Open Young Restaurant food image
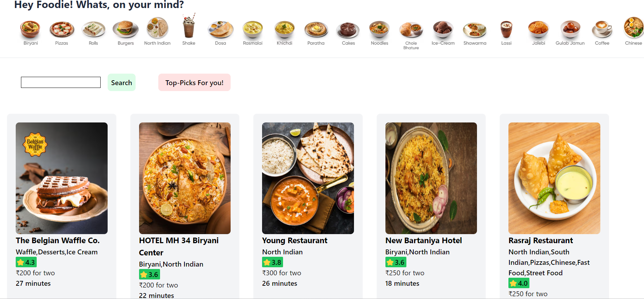This screenshot has height=299, width=644. (x=308, y=178)
